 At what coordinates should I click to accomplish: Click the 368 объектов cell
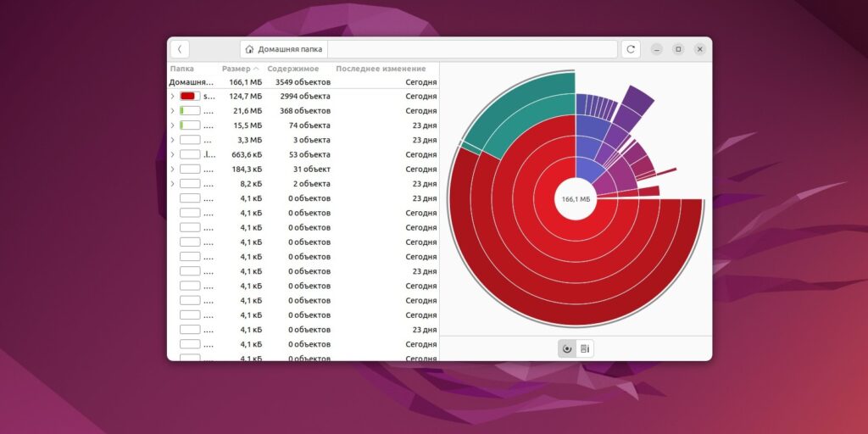click(305, 111)
